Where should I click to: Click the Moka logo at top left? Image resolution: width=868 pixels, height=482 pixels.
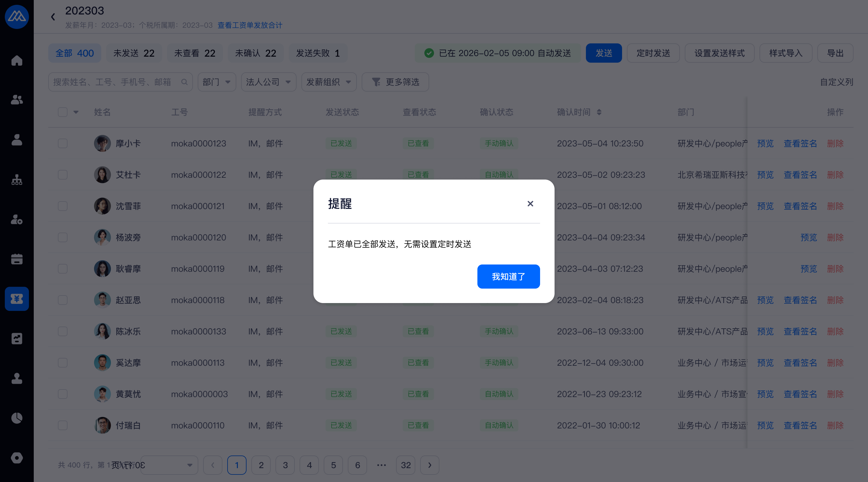17,17
